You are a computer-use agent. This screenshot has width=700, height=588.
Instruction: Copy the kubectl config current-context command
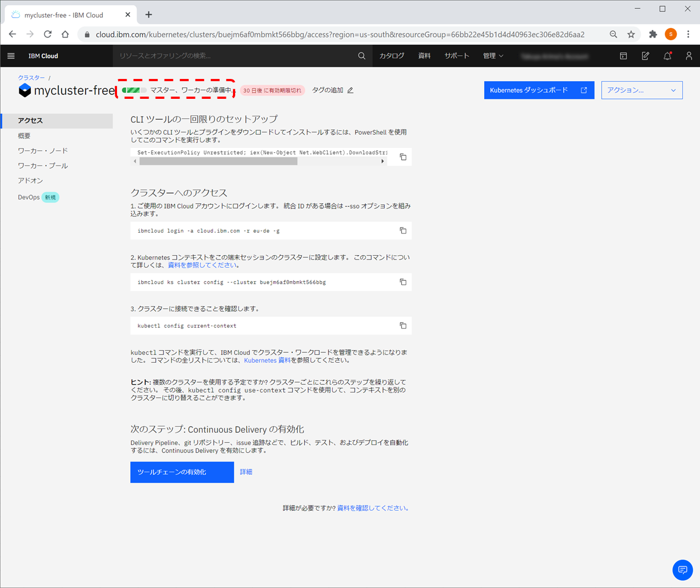pos(403,326)
